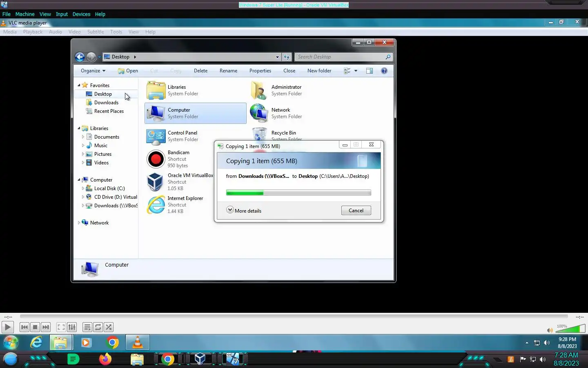Select the Libraries folder icon
The width and height of the screenshot is (588, 368).
click(156, 90)
